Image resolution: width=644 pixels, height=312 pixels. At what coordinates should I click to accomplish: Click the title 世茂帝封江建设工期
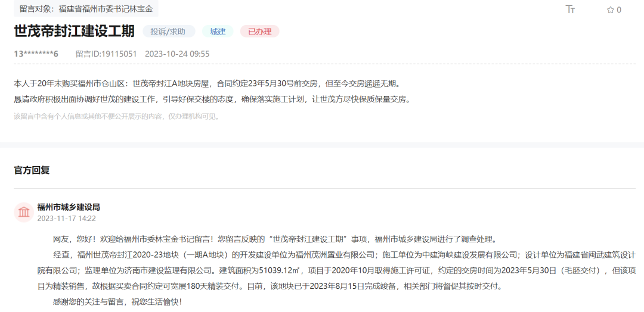pyautogui.click(x=75, y=32)
